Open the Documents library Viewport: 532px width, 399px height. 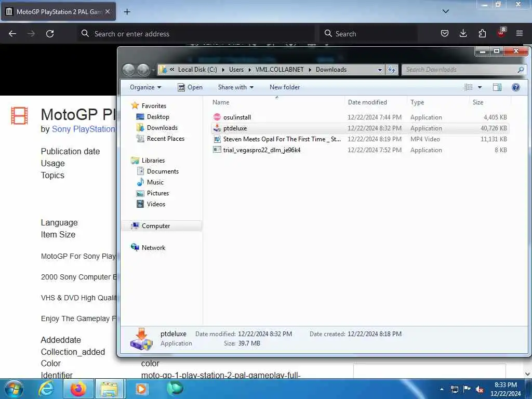point(163,171)
